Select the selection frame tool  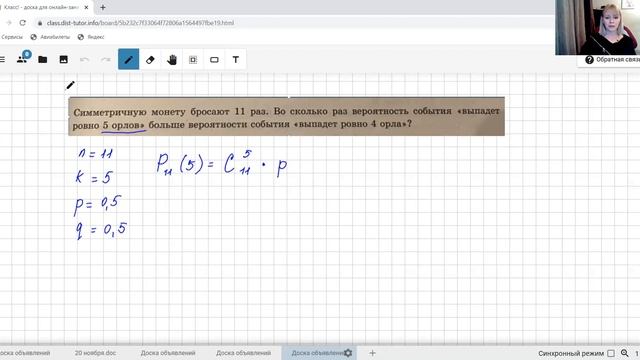(x=193, y=60)
